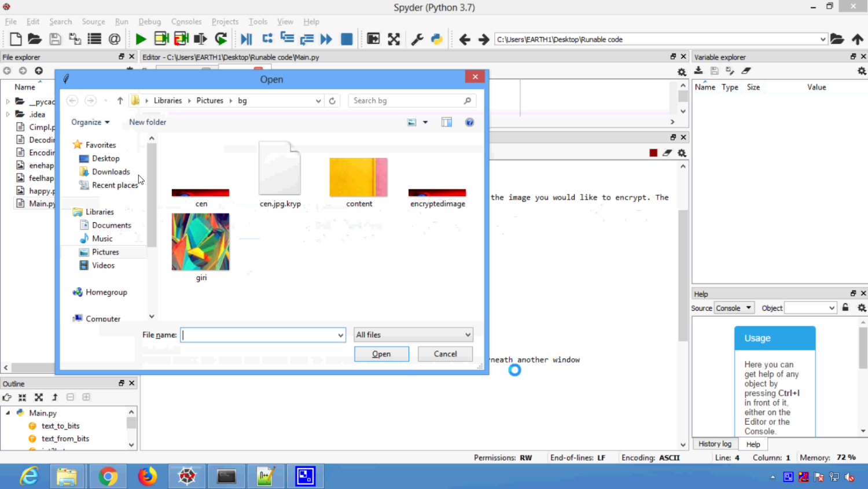
Task: Toggle maximize current pane
Action: click(373, 39)
